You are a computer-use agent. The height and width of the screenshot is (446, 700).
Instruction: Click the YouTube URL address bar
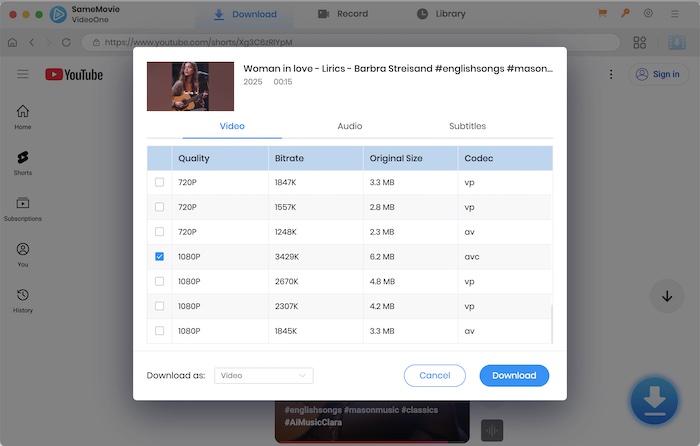pos(351,42)
